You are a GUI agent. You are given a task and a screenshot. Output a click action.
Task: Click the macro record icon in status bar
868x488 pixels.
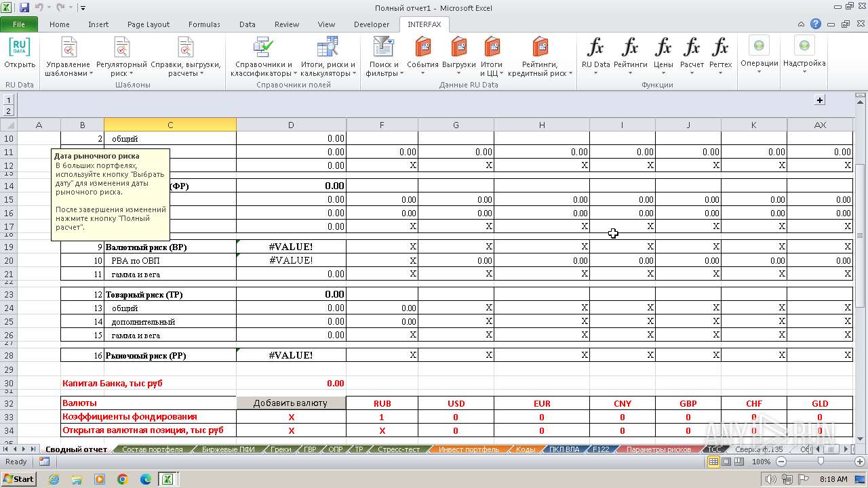44,462
